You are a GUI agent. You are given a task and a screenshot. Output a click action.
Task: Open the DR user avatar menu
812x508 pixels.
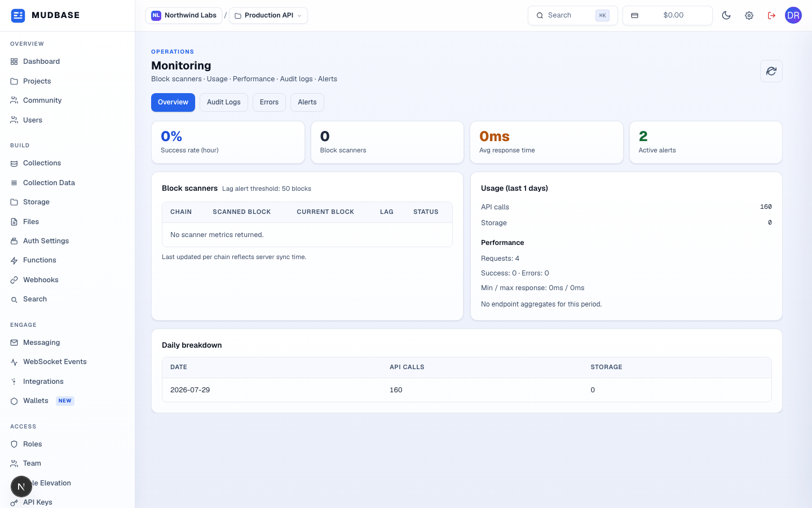point(793,15)
